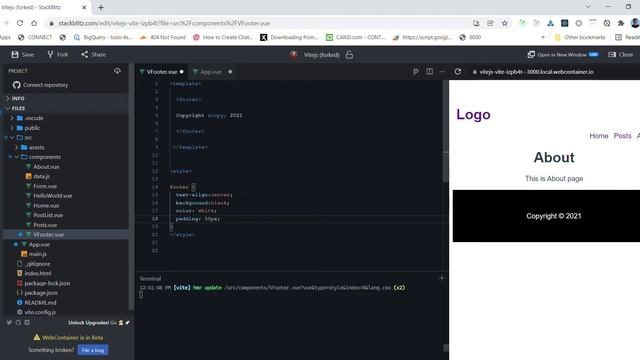
Task: Click the lock icon beside Vitejs (forked)
Action: click(x=349, y=55)
